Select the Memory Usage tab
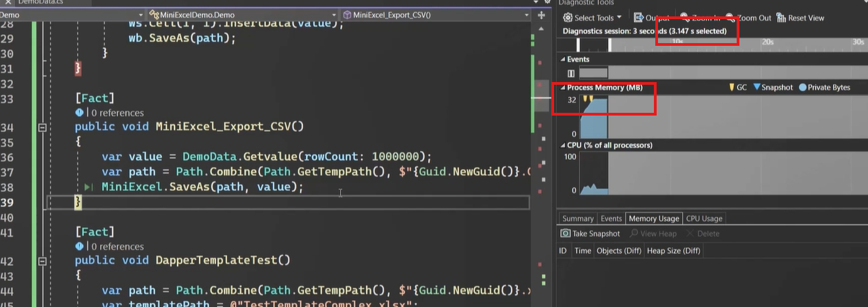Viewport: 868px width, 307px height. coord(654,219)
